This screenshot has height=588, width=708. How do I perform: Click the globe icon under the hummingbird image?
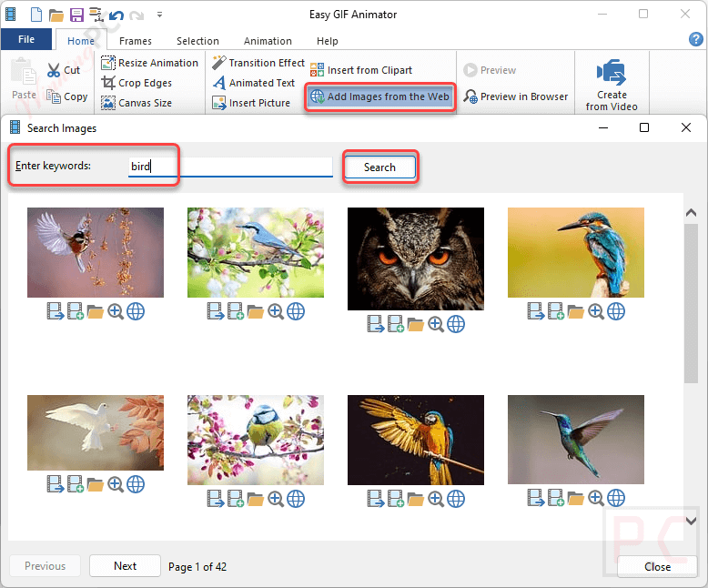click(616, 498)
